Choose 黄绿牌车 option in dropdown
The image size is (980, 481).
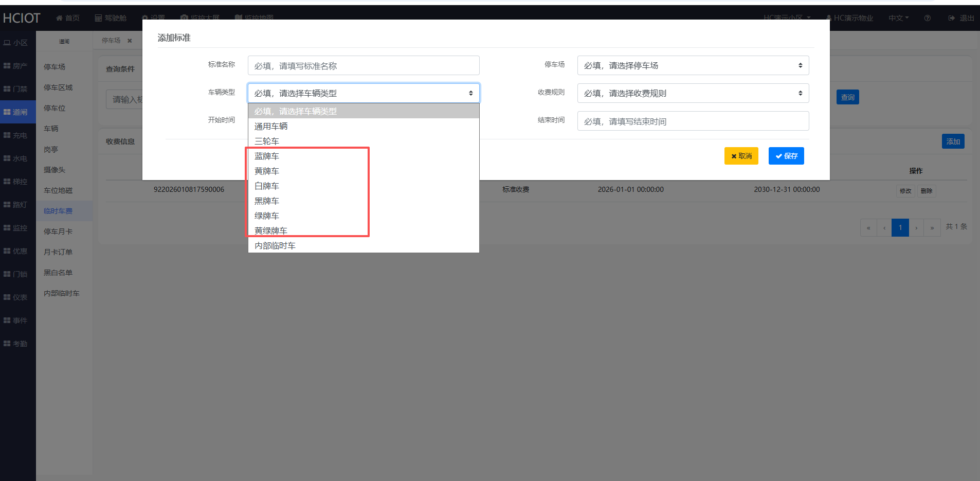271,230
